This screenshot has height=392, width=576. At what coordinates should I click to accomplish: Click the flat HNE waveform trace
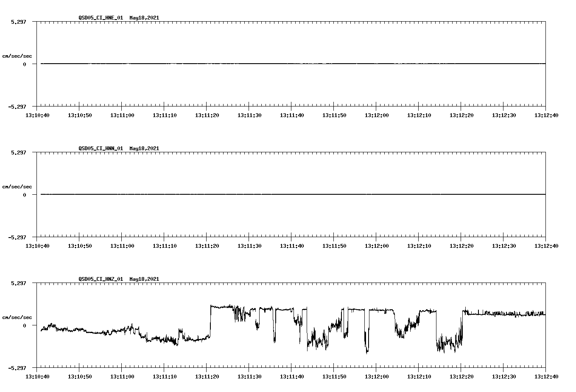[x=254, y=64]
